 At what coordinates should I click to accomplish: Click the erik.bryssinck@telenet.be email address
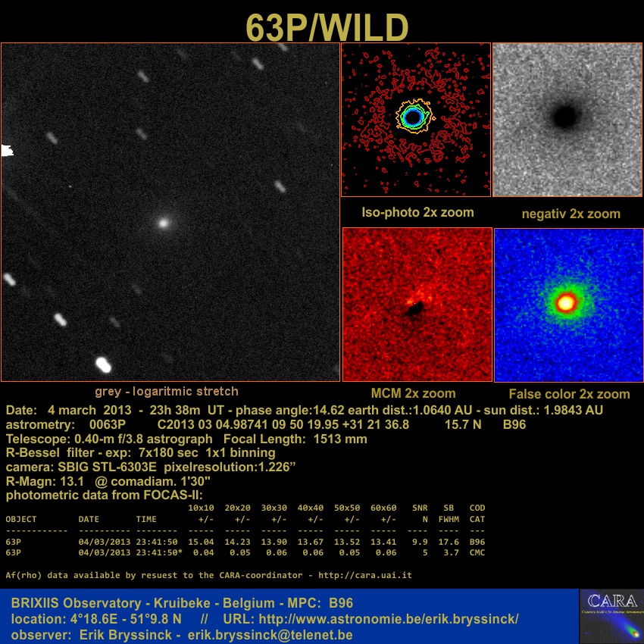[270, 634]
